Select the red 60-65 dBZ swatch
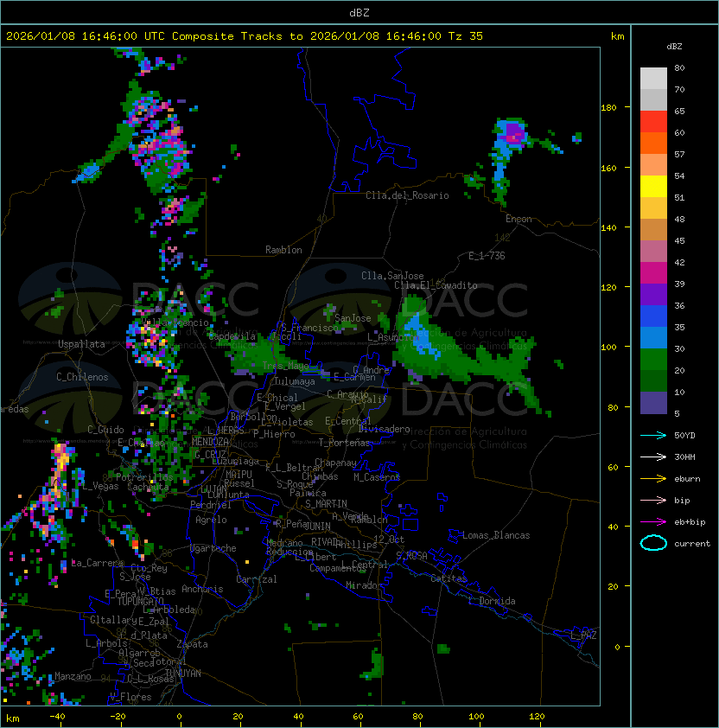The width and height of the screenshot is (719, 728). tap(653, 122)
